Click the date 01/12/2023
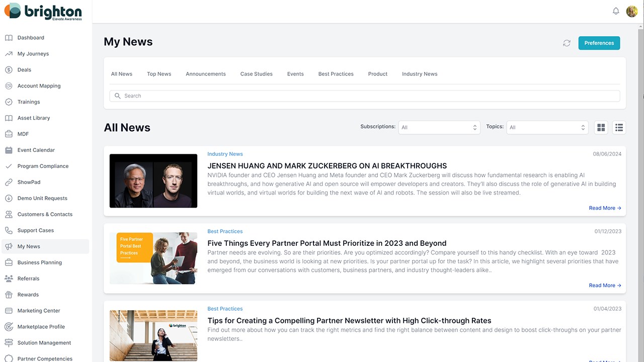Viewport: 644px width, 362px height. pyautogui.click(x=608, y=232)
